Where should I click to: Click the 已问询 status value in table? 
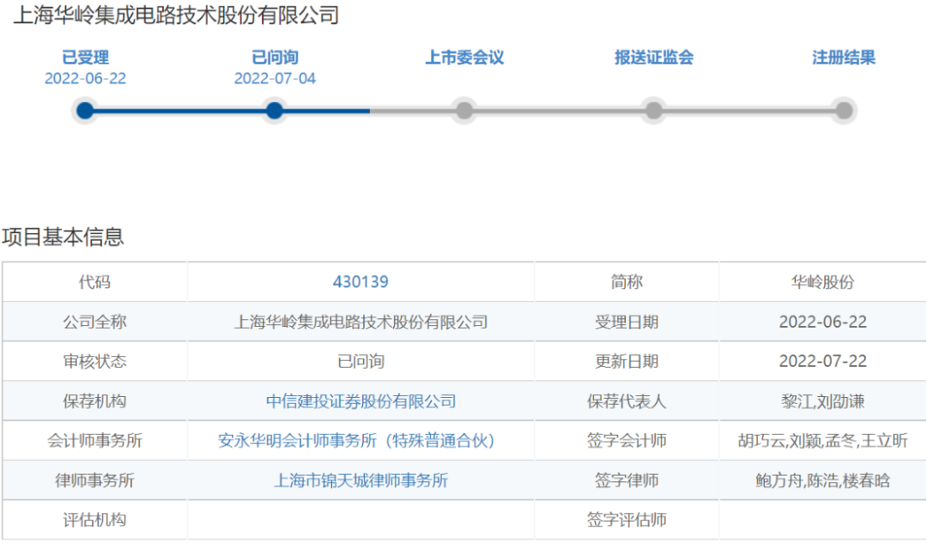pyautogui.click(x=360, y=362)
